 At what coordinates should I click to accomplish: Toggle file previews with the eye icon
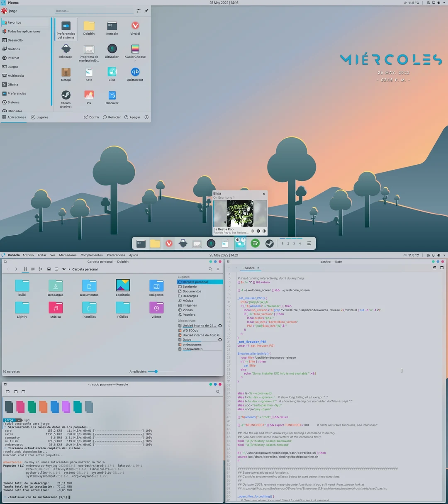click(63, 269)
